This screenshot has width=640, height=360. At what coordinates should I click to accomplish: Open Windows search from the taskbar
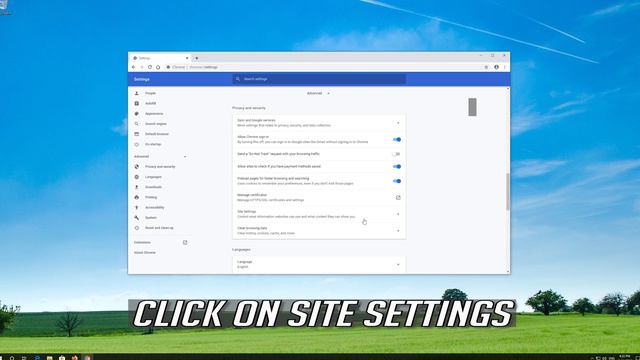[x=12, y=358]
